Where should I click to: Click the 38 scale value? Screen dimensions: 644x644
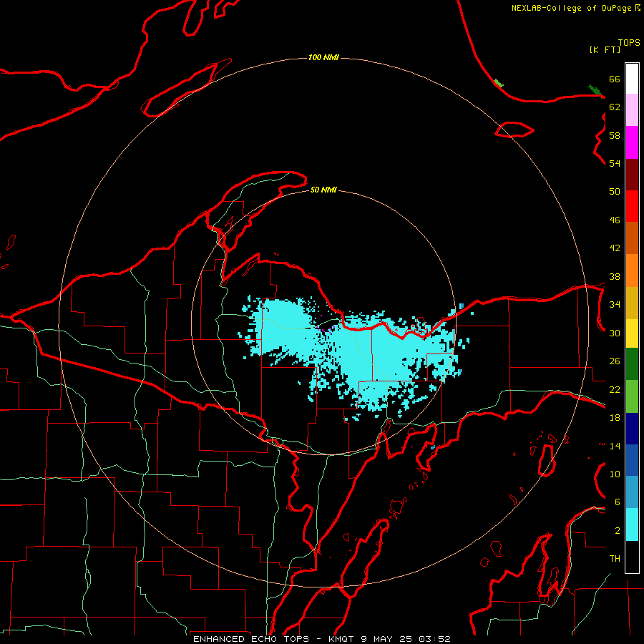[x=615, y=276]
